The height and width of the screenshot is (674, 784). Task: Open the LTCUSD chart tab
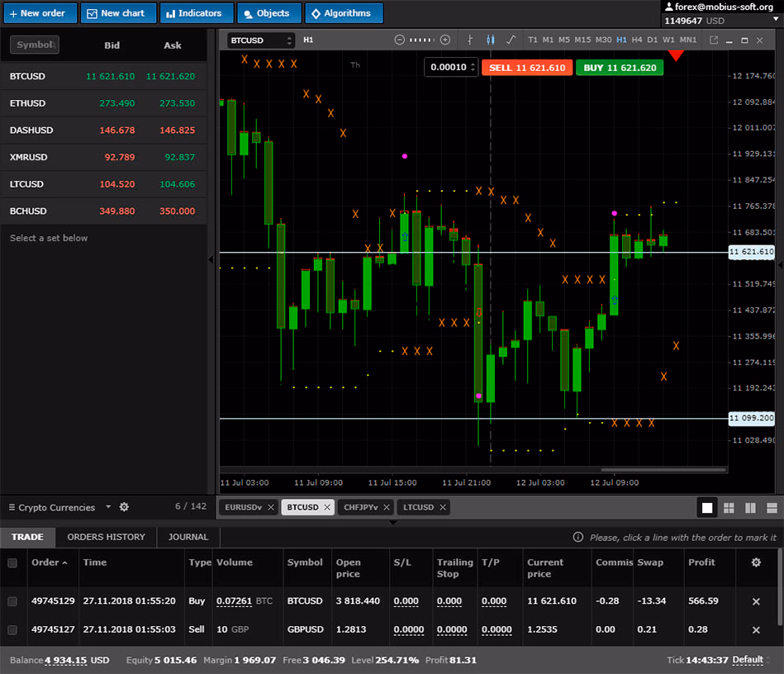[x=418, y=507]
